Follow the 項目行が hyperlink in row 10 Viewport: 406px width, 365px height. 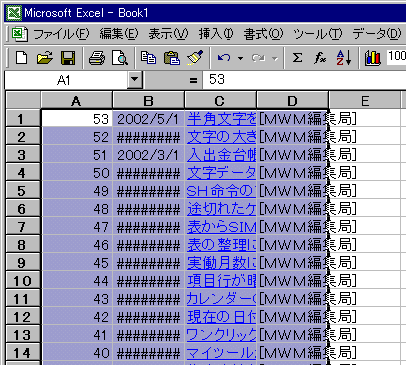221,281
